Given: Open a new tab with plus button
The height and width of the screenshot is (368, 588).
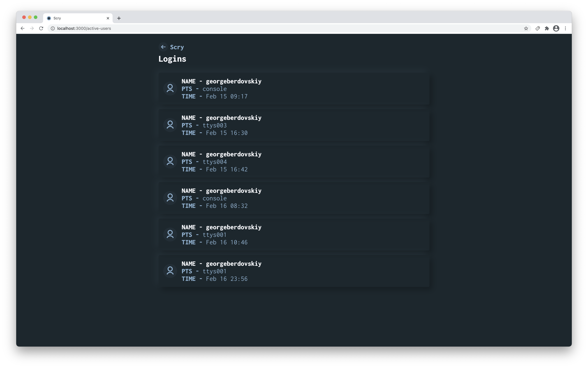Looking at the screenshot, I should point(119,18).
